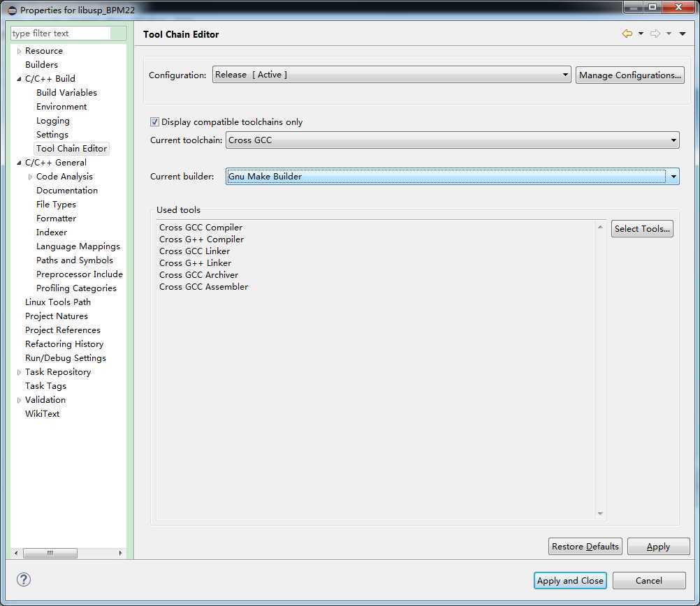This screenshot has width=700, height=606.
Task: Click the Apply and Close button
Action: (x=569, y=581)
